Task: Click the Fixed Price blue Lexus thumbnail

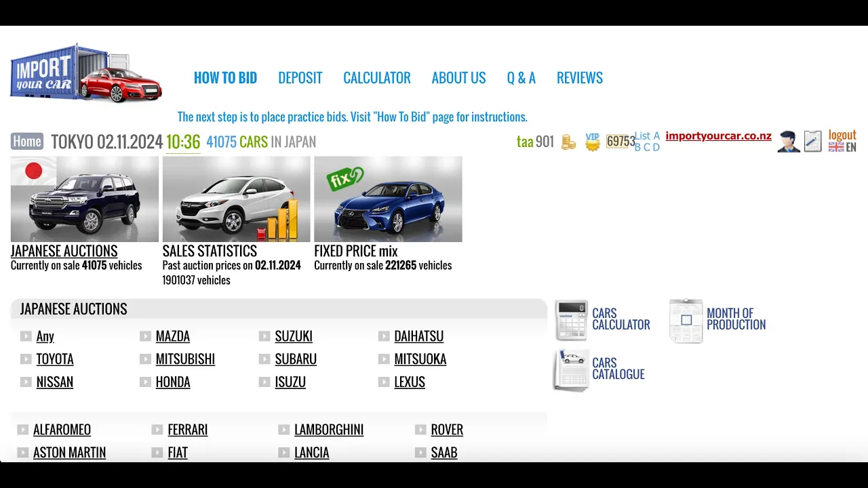Action: click(388, 199)
